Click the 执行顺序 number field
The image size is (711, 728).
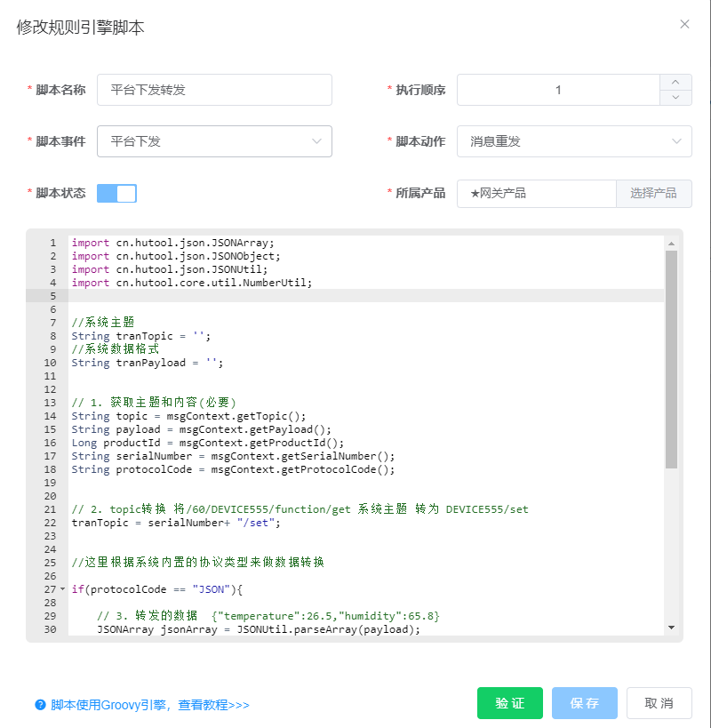click(x=557, y=90)
